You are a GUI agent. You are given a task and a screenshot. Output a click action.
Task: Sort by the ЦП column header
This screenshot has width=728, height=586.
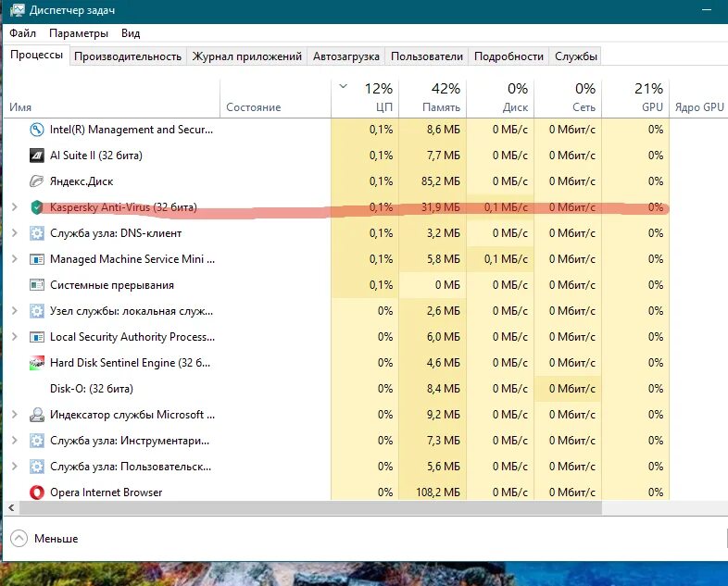click(x=365, y=98)
